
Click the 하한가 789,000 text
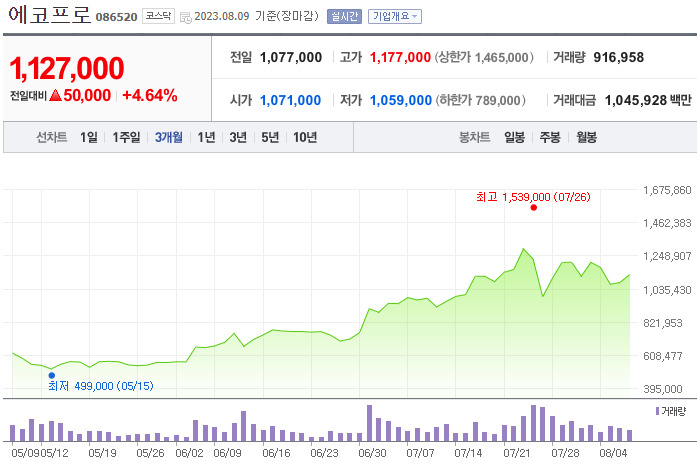481,100
